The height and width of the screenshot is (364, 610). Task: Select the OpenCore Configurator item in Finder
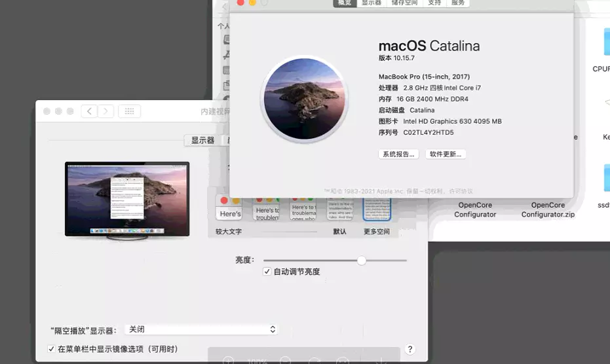click(x=475, y=209)
